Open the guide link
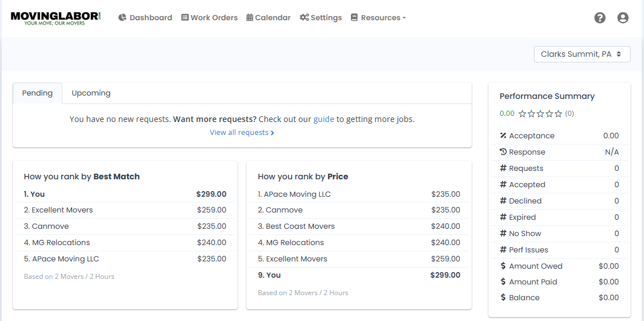644x321 pixels. coord(323,120)
